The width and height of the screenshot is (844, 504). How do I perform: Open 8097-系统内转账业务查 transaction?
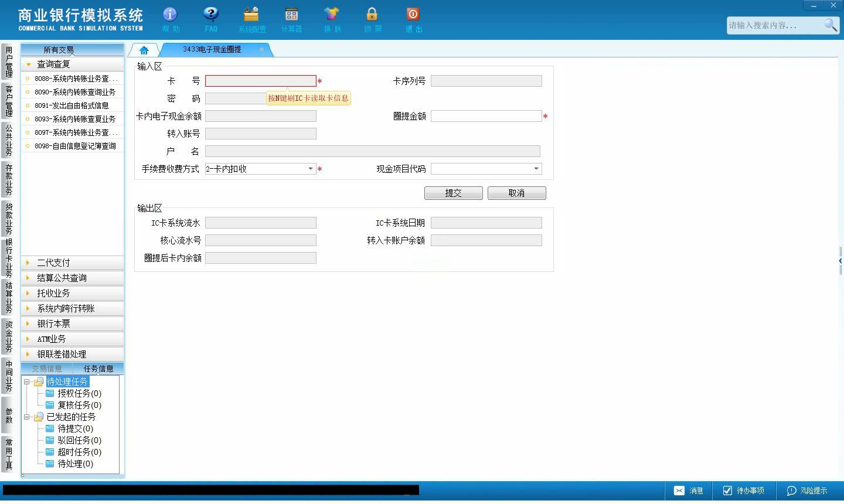73,132
